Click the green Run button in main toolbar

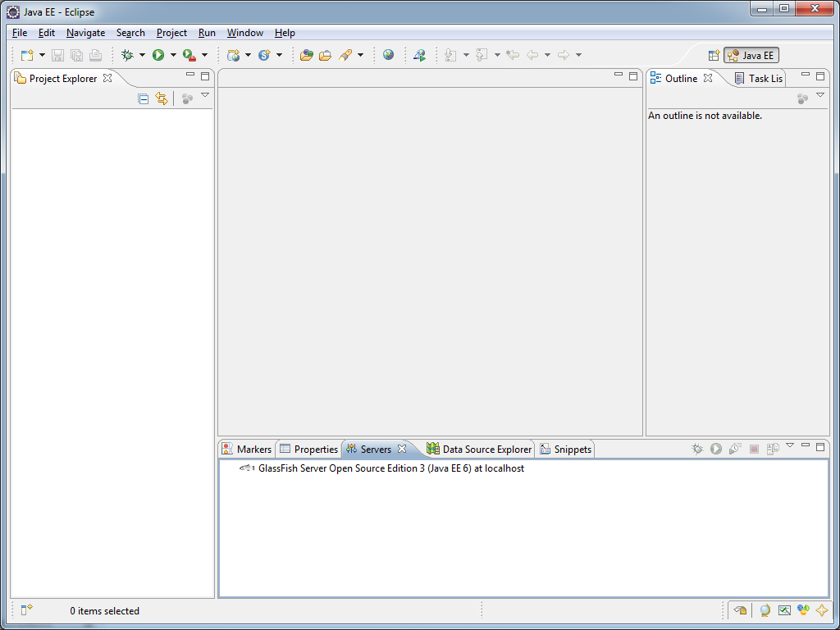tap(158, 55)
